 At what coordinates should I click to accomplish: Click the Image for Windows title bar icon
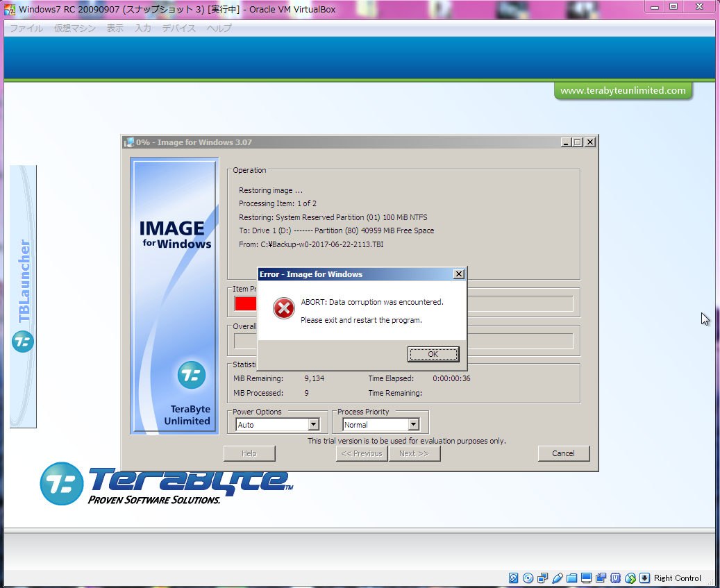(129, 142)
